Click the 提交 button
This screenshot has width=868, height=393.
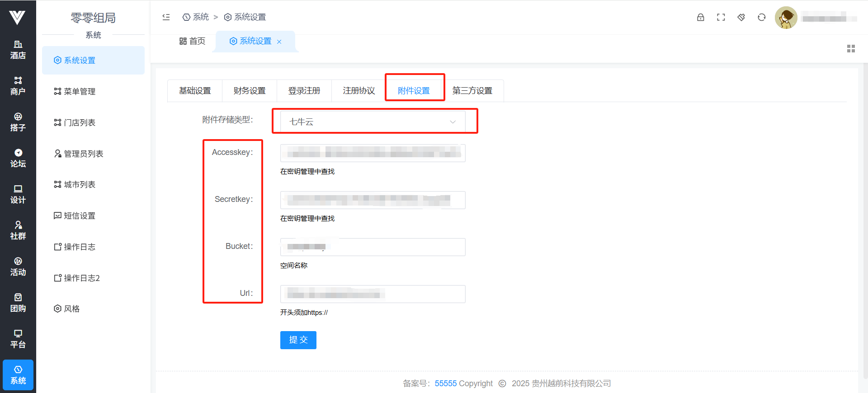pos(298,340)
